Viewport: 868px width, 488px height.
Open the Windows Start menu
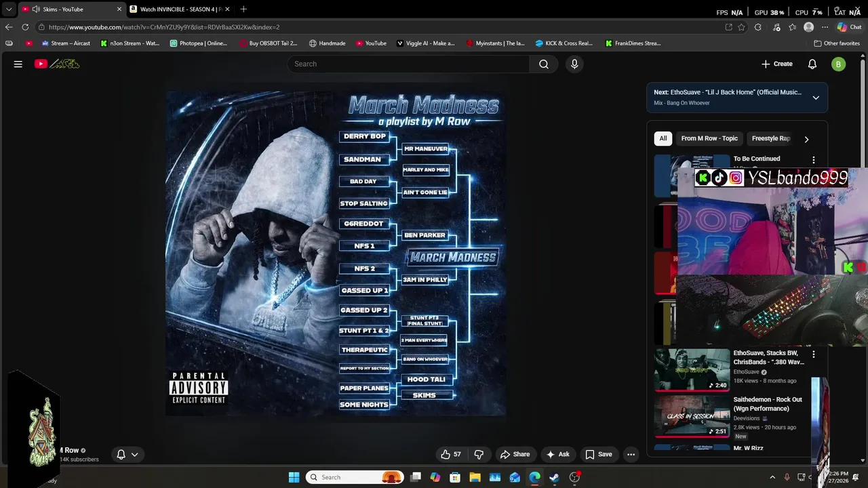[x=294, y=477]
